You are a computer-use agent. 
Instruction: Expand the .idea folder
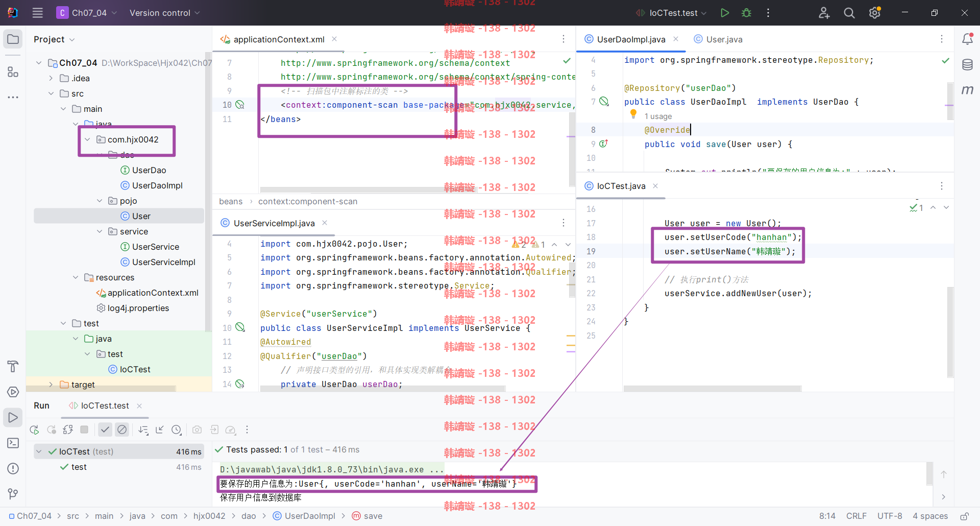point(51,78)
